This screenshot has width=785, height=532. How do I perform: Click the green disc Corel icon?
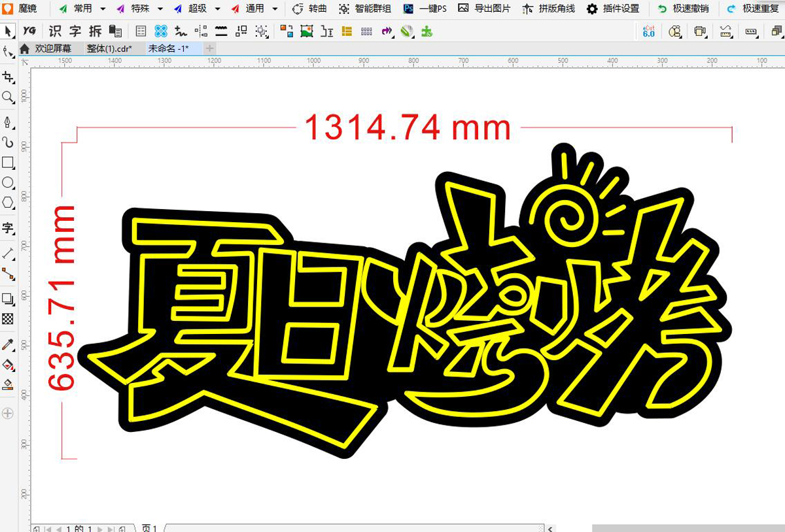pyautogui.click(x=407, y=31)
